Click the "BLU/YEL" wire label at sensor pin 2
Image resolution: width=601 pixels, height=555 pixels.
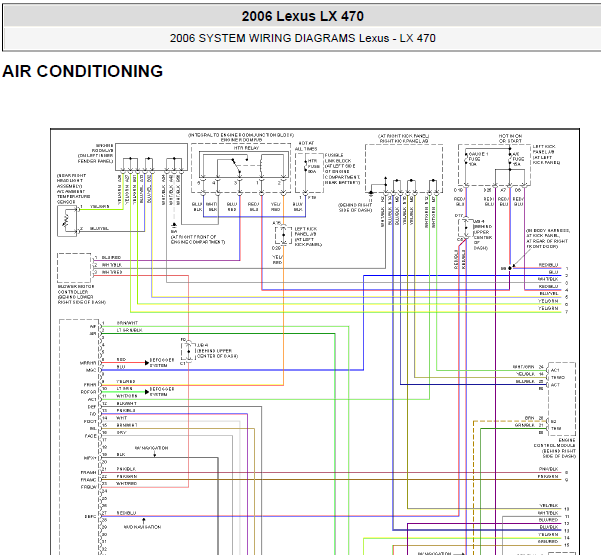(x=99, y=228)
